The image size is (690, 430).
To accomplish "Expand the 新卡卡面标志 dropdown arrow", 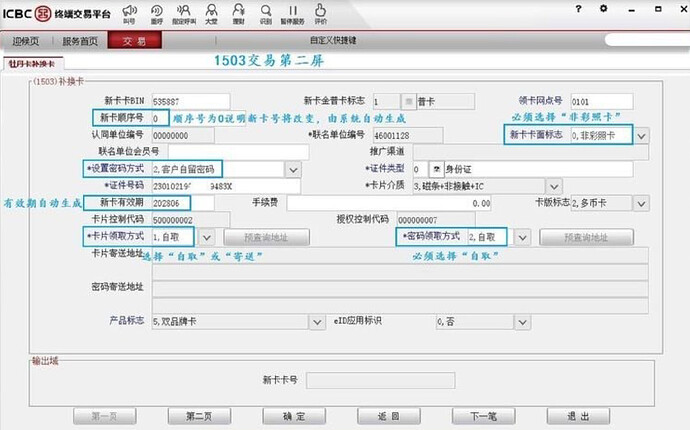I will coord(642,136).
